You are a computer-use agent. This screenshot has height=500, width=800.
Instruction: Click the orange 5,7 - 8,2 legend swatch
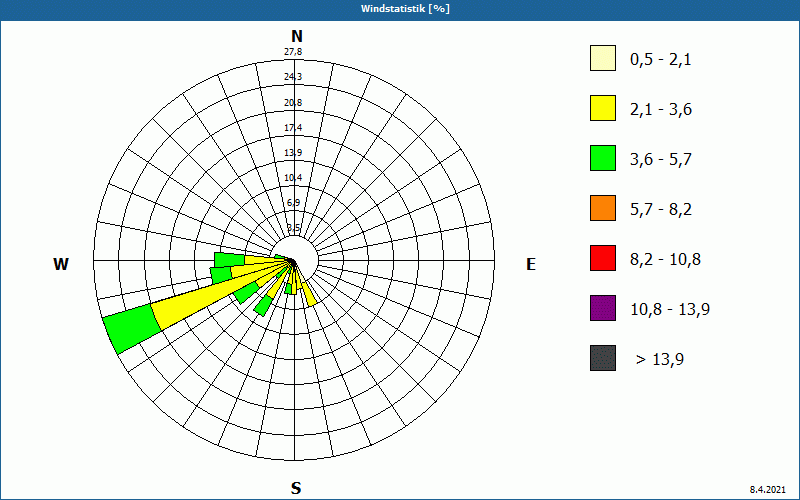603,208
